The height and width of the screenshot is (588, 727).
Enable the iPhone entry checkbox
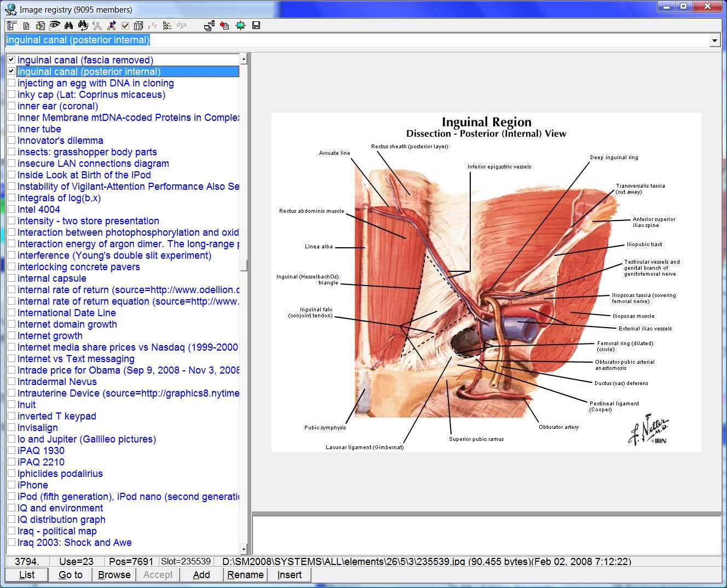point(11,485)
